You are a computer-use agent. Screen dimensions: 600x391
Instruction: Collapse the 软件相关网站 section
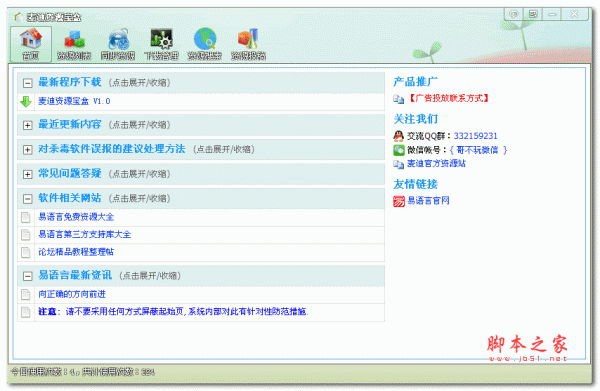click(x=27, y=199)
